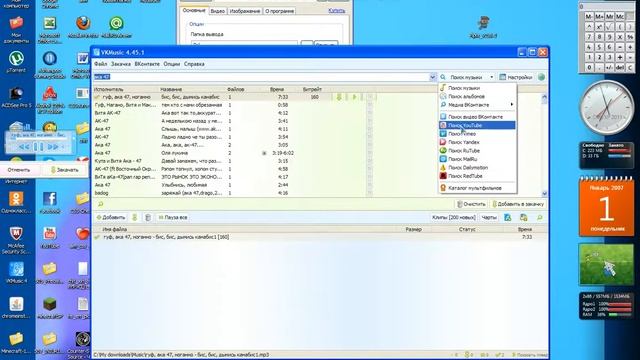This screenshot has height=360, width=640.
Task: Select Поиск альбомов from the dropdown
Action: point(477,96)
